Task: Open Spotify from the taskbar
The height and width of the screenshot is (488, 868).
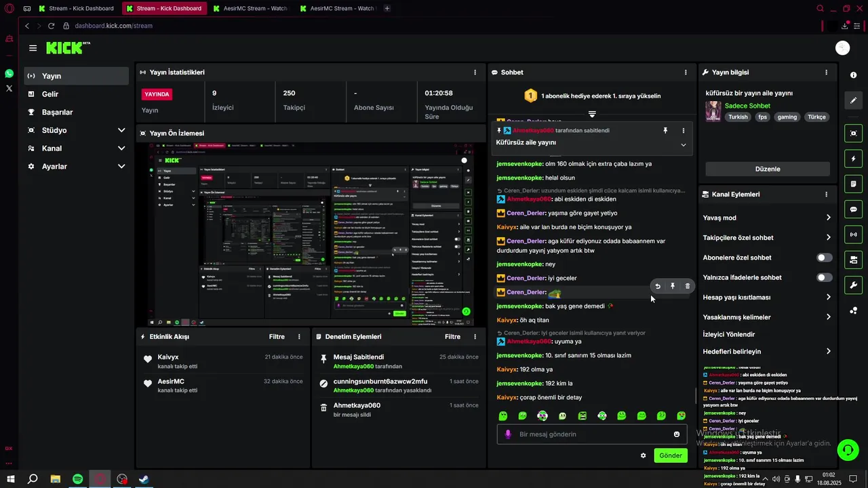Action: coord(78,479)
